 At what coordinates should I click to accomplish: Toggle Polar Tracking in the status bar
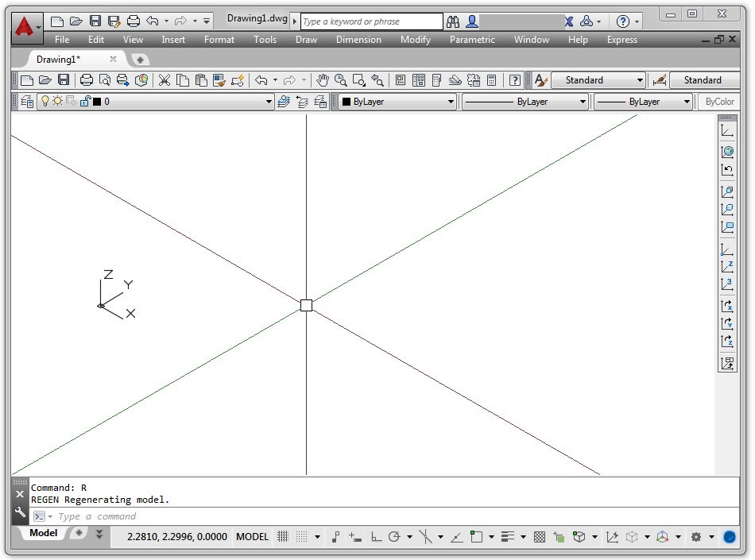394,536
